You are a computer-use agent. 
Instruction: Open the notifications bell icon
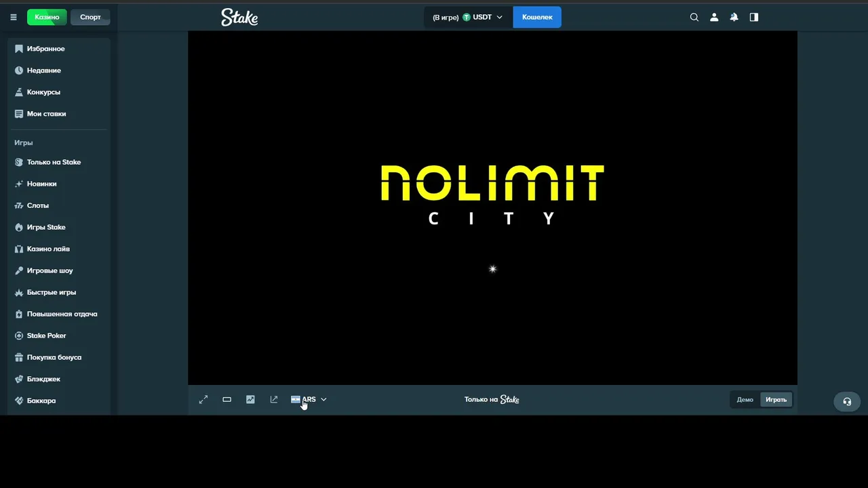[734, 18]
